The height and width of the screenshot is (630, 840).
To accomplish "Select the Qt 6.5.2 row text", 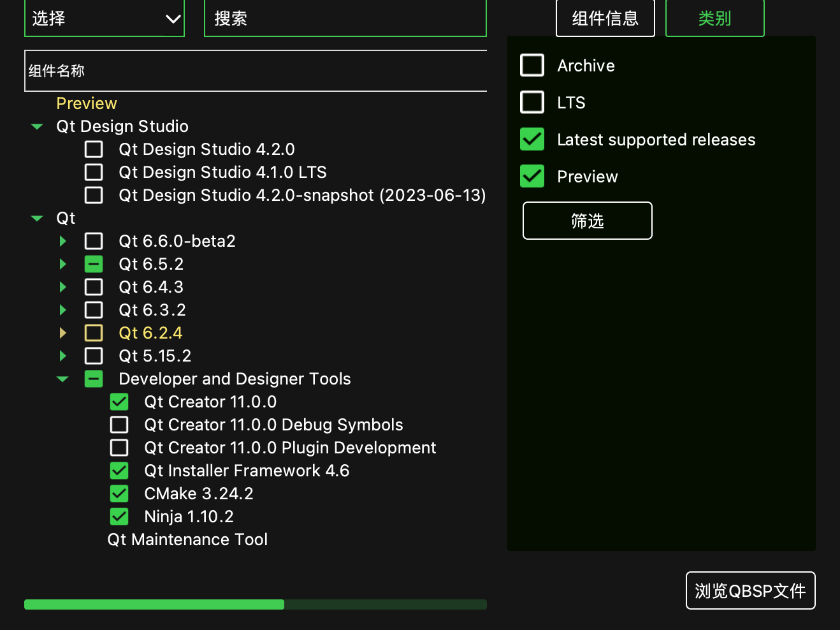I will click(151, 264).
